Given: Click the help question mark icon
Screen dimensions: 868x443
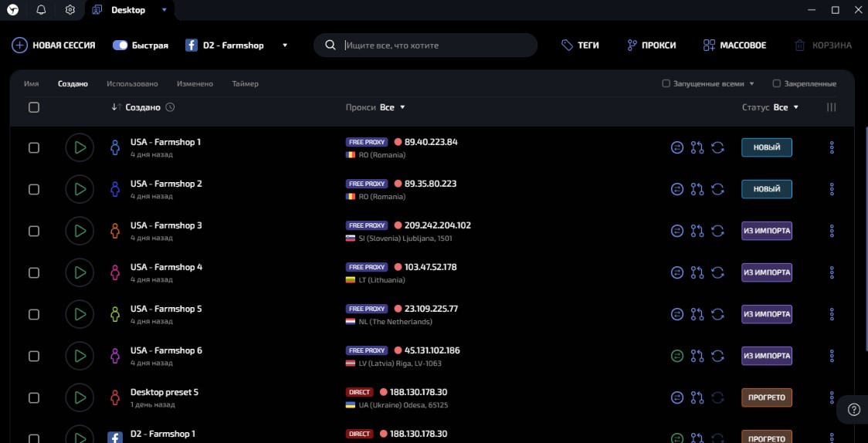Looking at the screenshot, I should [x=853, y=409].
